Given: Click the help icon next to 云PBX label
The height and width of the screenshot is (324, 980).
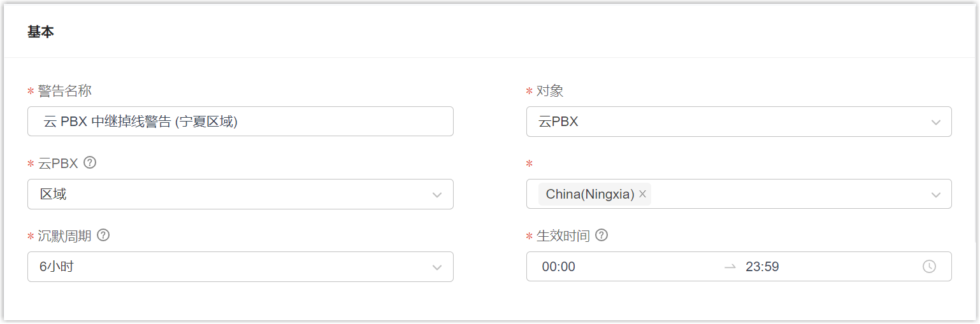Looking at the screenshot, I should 90,163.
